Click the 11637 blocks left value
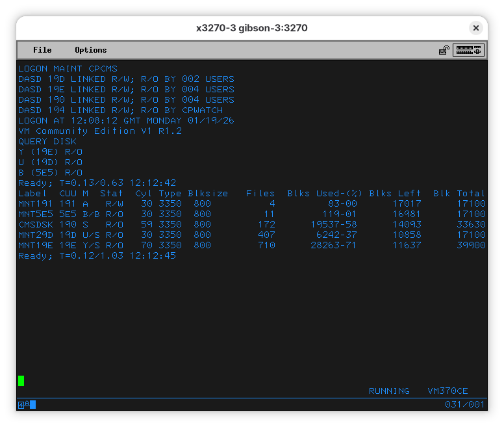Viewport: 504px width, 427px height. [407, 245]
